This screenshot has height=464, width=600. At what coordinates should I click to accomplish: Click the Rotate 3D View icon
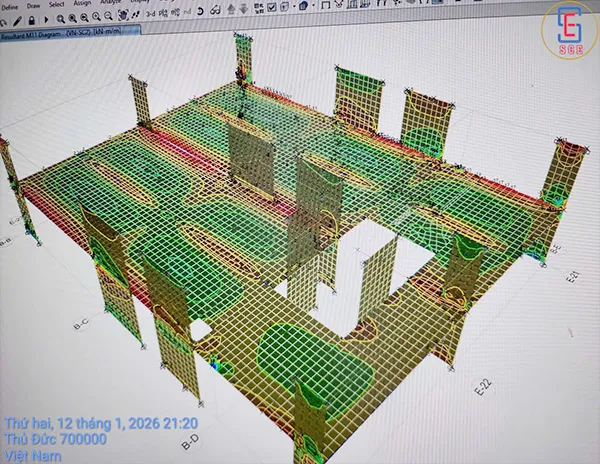click(200, 11)
